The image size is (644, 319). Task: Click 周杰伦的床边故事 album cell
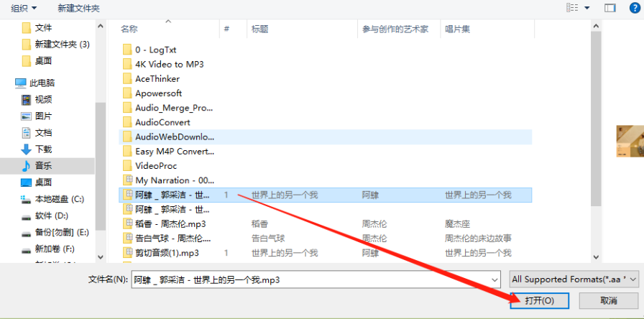478,238
